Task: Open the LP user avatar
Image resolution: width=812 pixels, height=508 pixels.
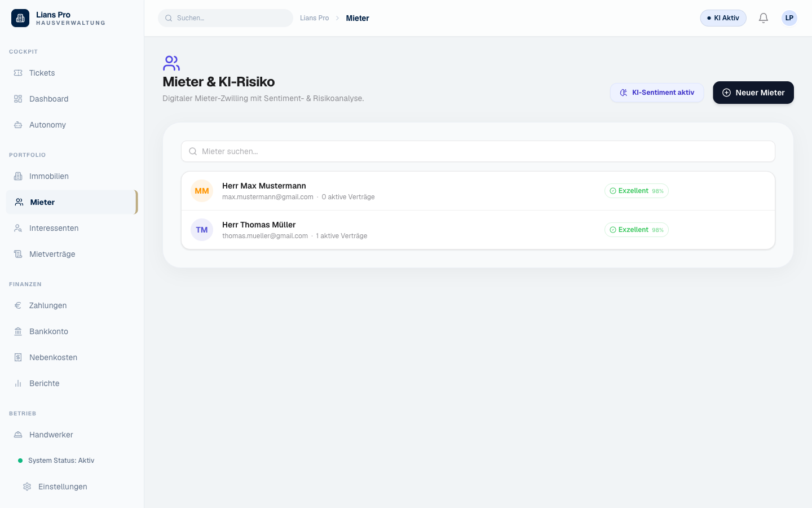Action: click(x=789, y=18)
